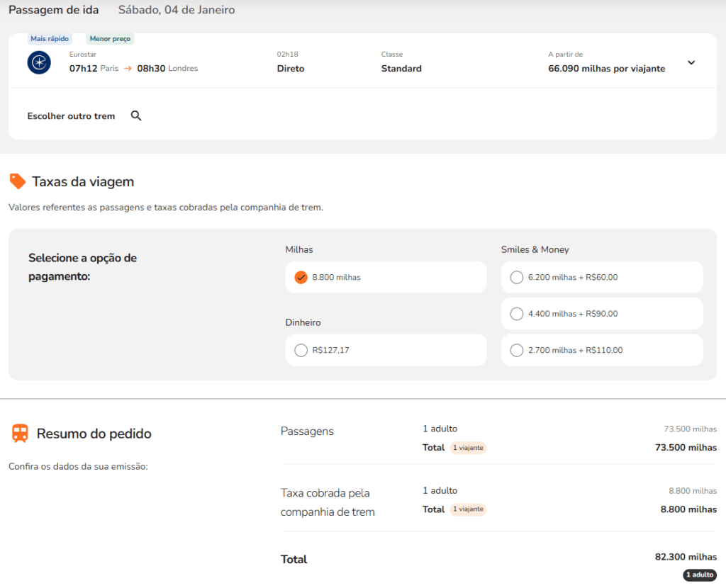Select the R$127,17 Dinheiro option
This screenshot has width=726, height=588.
click(x=301, y=350)
